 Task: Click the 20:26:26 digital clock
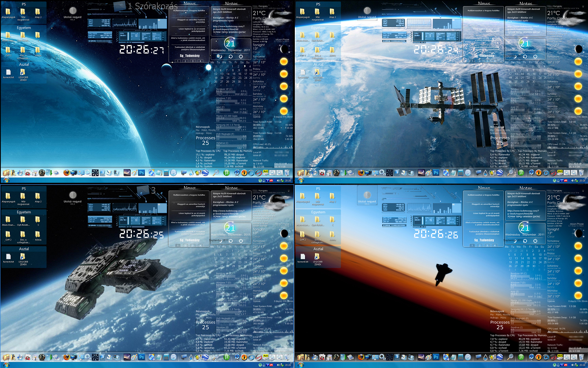436,234
